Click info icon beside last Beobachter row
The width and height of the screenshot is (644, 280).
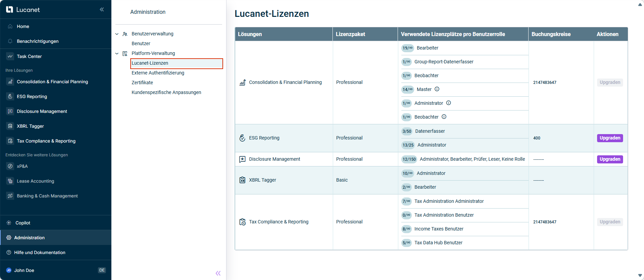[444, 117]
